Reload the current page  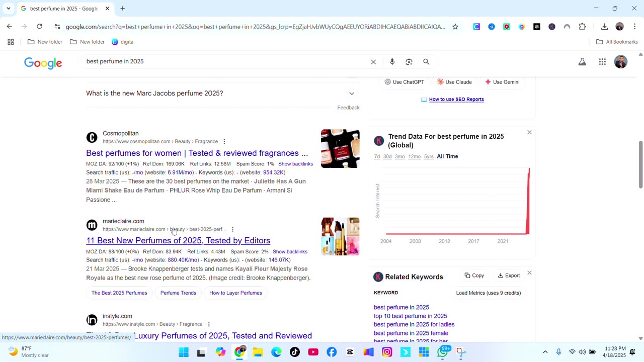(x=39, y=27)
